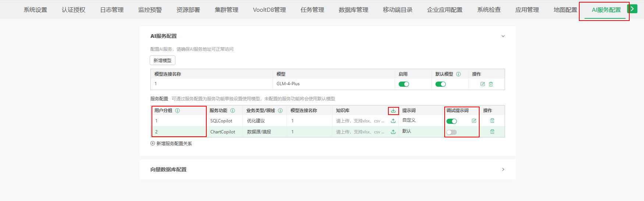Click the SQLCopilot service function cell
644x201 pixels.
pyautogui.click(x=221, y=121)
